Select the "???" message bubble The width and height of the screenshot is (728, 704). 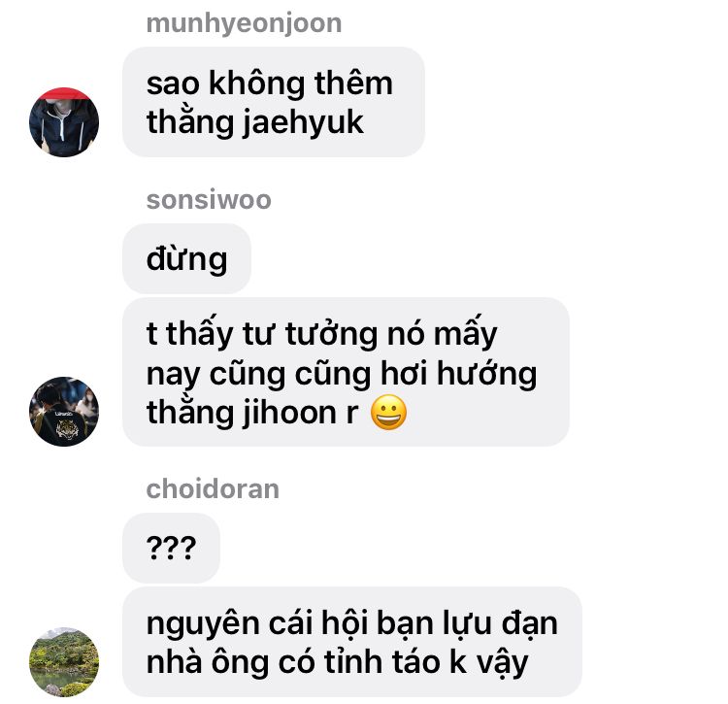tap(171, 548)
